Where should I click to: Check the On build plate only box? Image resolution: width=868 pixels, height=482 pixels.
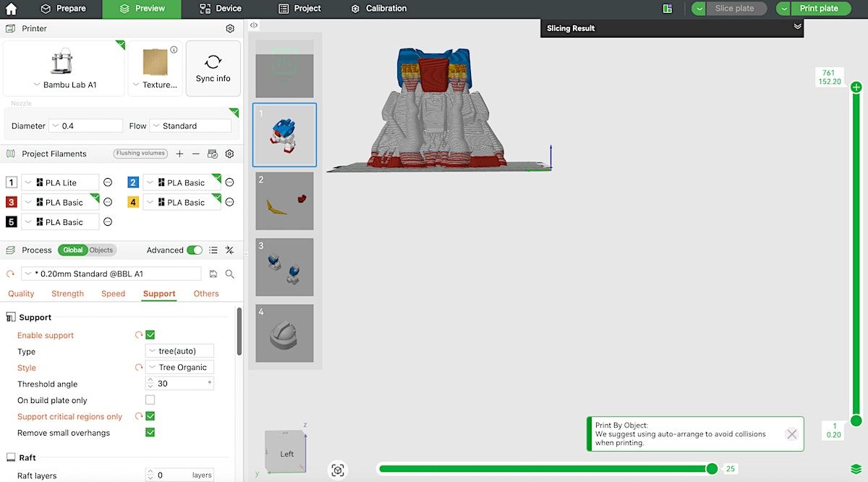(150, 400)
